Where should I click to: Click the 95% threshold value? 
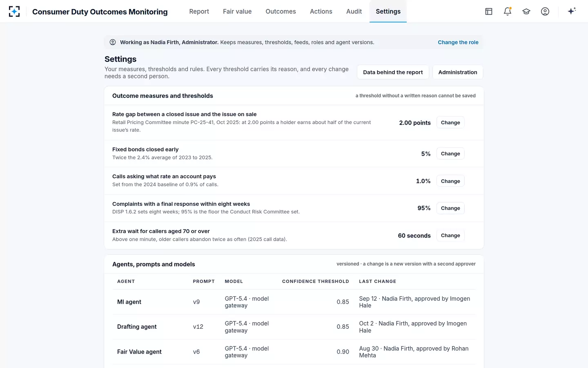[x=424, y=208]
